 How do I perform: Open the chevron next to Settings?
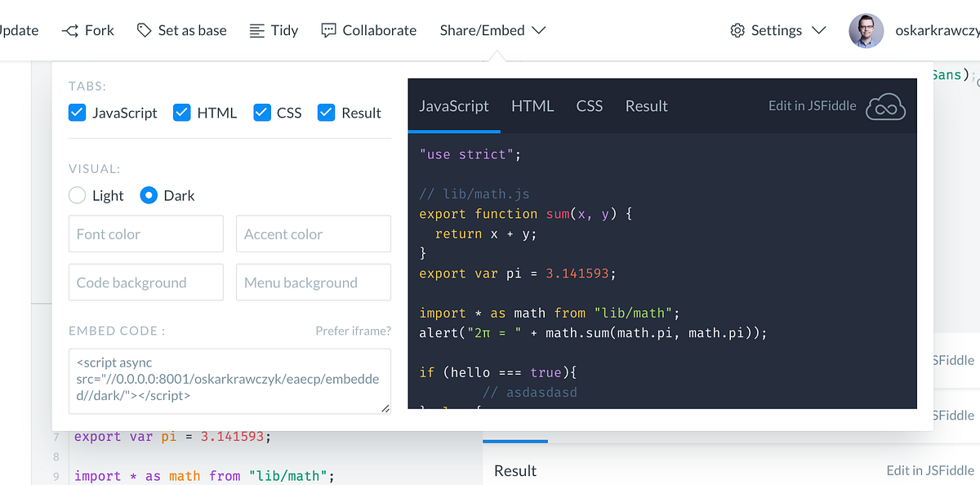click(819, 30)
